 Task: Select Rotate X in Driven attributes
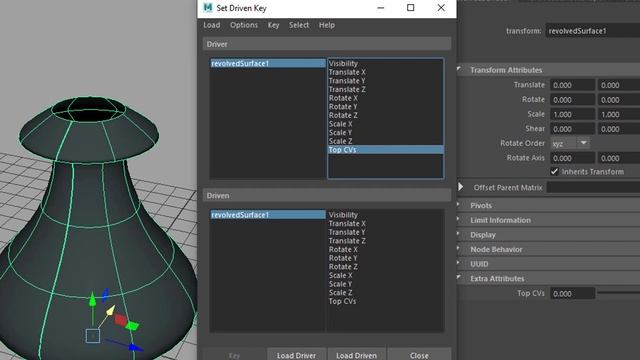(343, 249)
